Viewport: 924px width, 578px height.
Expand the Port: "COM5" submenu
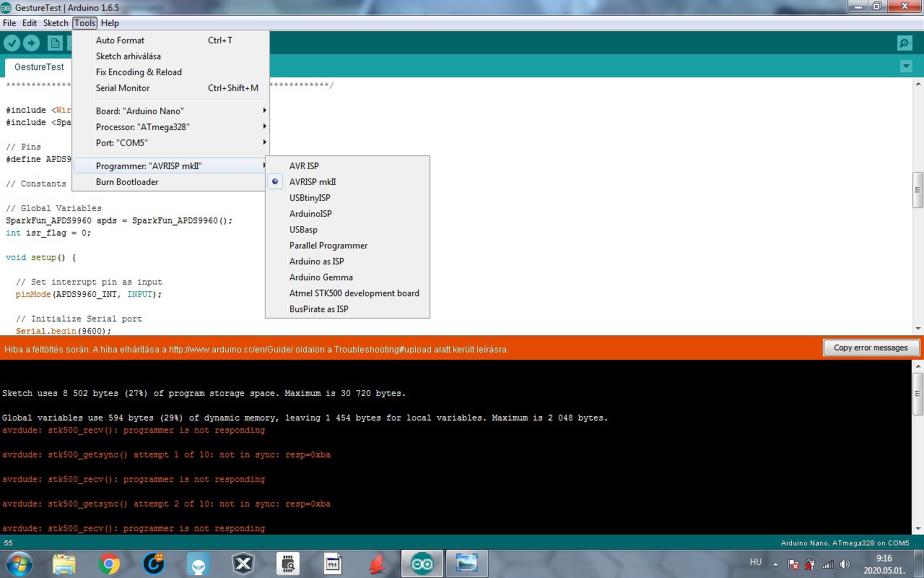[171, 143]
